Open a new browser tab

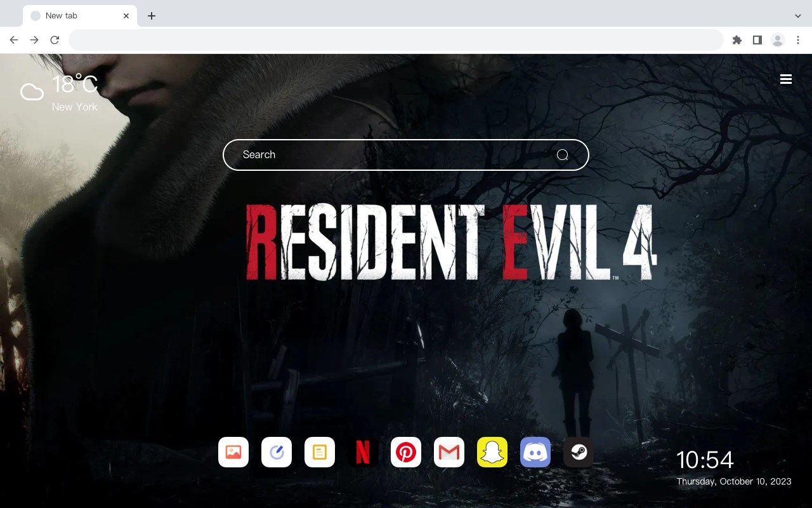[151, 16]
